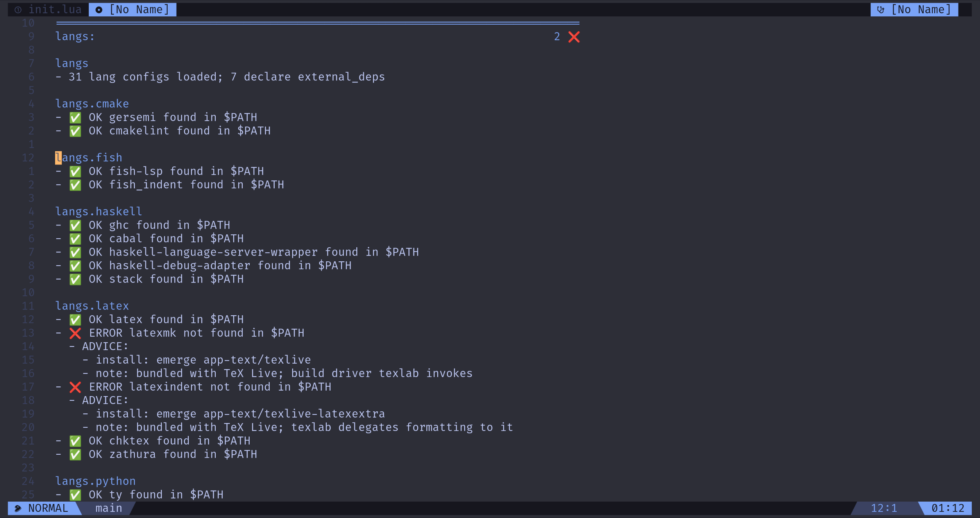980x518 pixels.
Task: Expand the langs.latex section header
Action: click(92, 305)
